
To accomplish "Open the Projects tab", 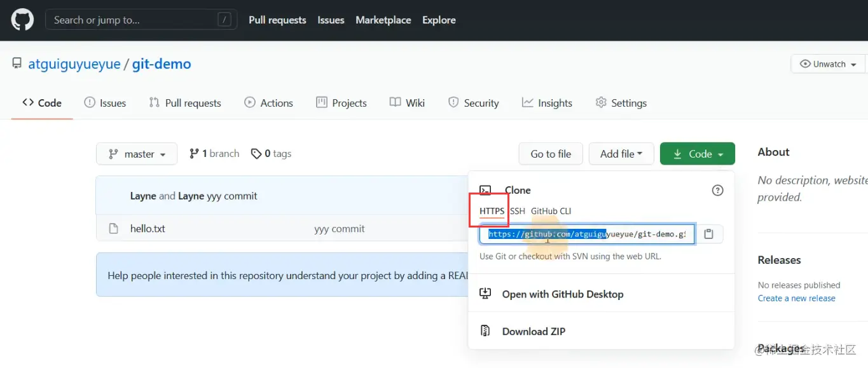I will click(x=341, y=103).
